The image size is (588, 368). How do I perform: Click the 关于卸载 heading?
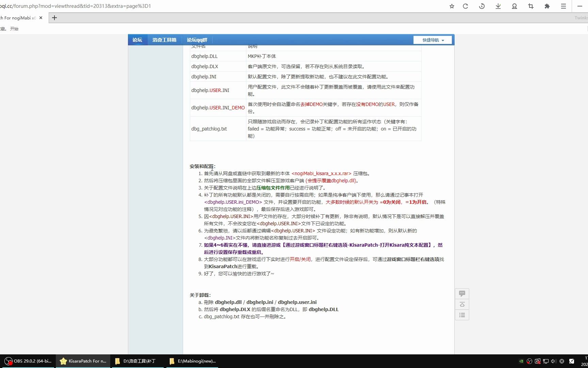pyautogui.click(x=200, y=295)
